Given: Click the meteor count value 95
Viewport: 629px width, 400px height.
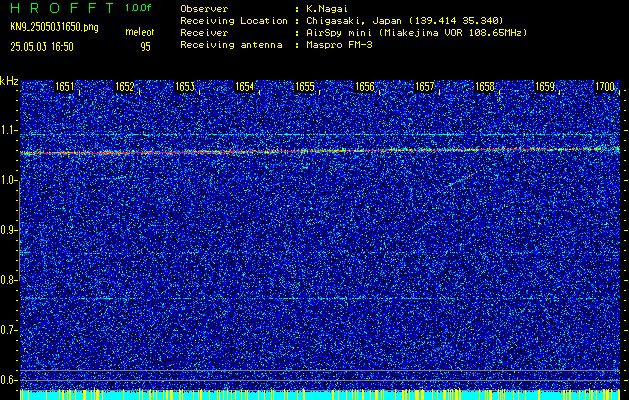Looking at the screenshot, I should (x=145, y=47).
